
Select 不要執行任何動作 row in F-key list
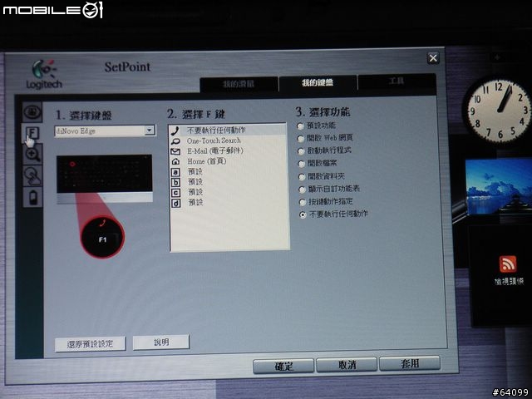pyautogui.click(x=229, y=131)
